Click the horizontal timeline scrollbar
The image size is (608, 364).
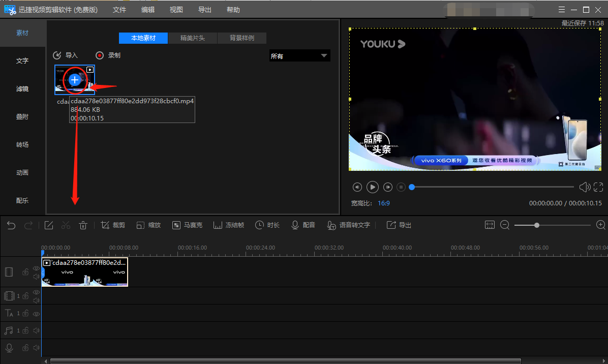click(285, 361)
